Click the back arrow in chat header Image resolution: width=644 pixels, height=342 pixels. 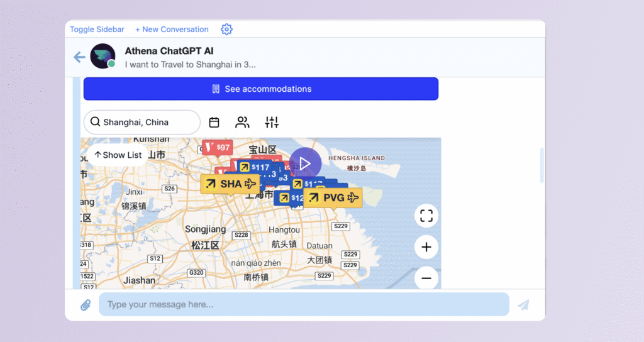(x=79, y=57)
